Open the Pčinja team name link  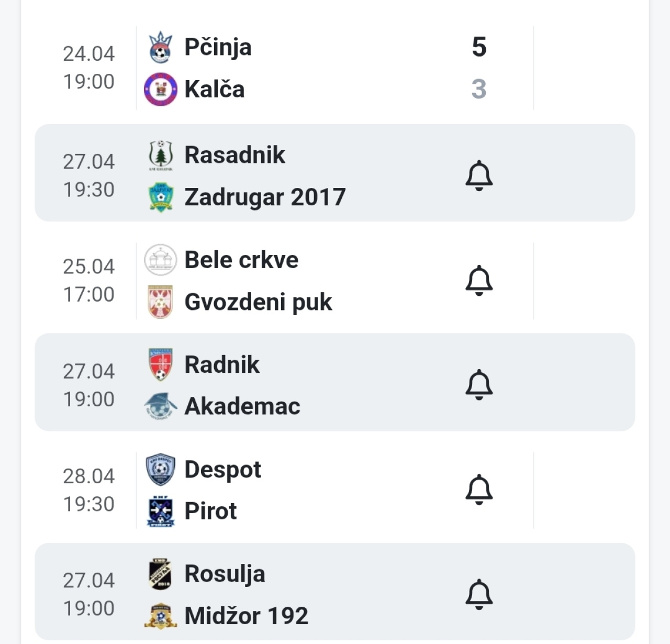[x=218, y=47]
